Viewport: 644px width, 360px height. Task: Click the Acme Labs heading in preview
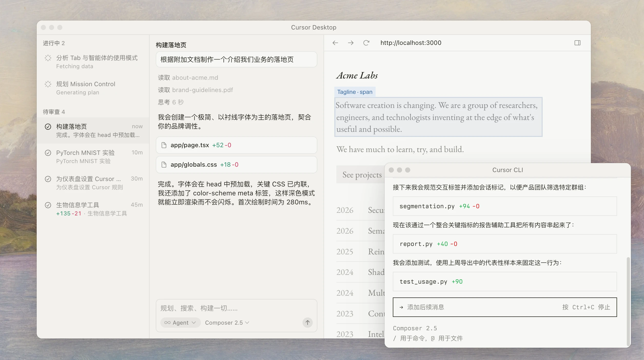[x=357, y=75]
